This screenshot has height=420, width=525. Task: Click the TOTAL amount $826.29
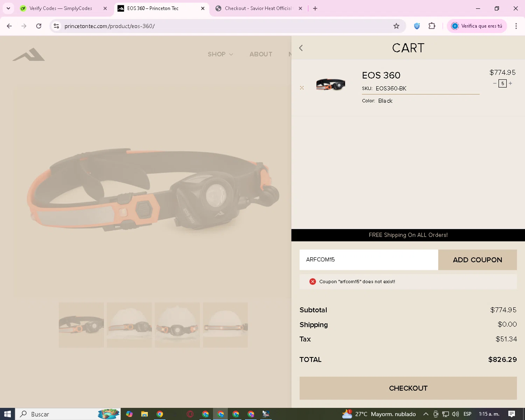click(x=502, y=359)
